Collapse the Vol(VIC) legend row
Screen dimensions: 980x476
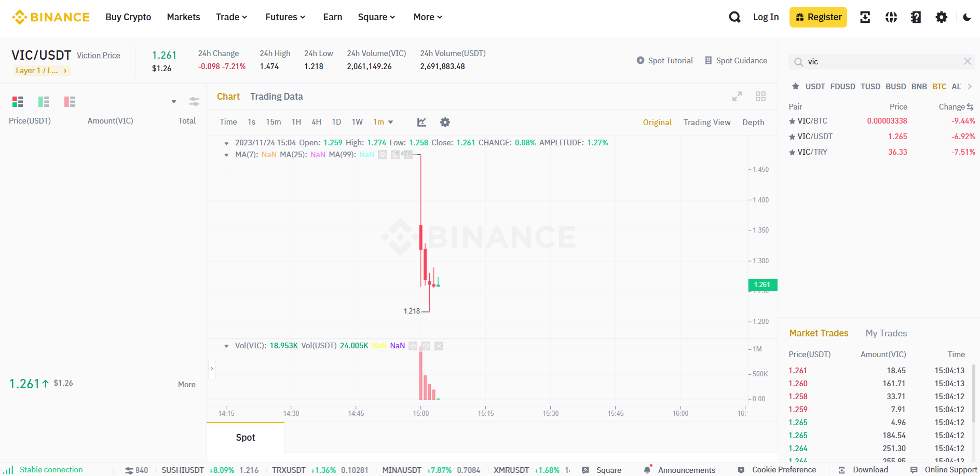[x=226, y=346]
